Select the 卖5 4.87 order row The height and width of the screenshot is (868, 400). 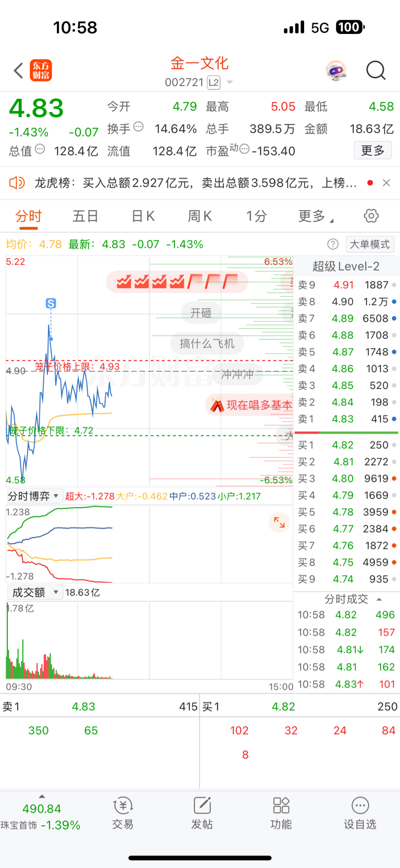click(347, 352)
